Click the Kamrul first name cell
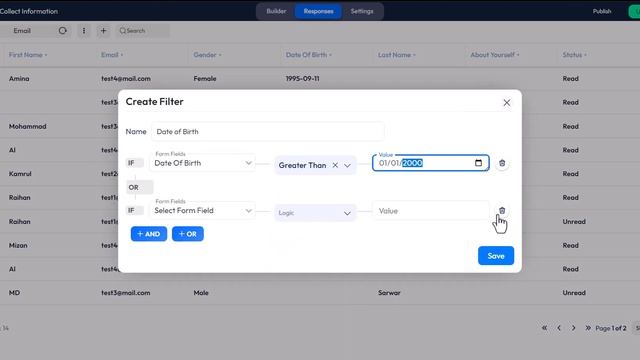 (20, 174)
